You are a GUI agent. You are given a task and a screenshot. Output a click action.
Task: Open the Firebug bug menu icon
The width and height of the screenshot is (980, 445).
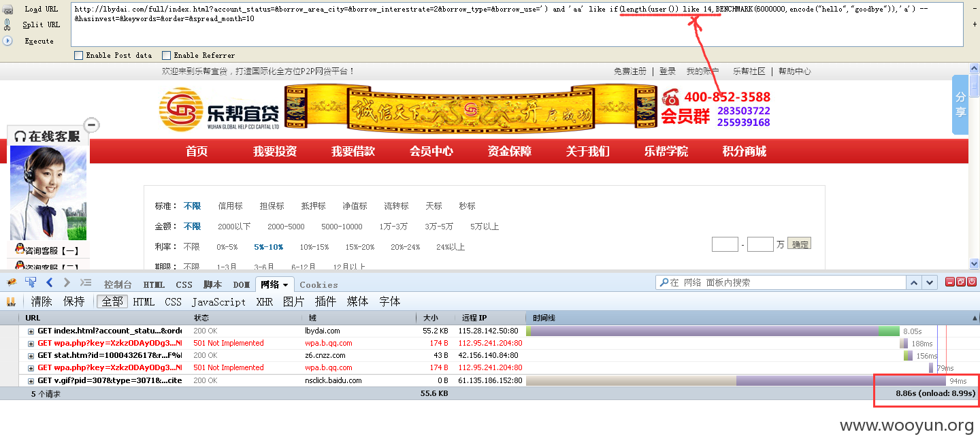tap(12, 282)
